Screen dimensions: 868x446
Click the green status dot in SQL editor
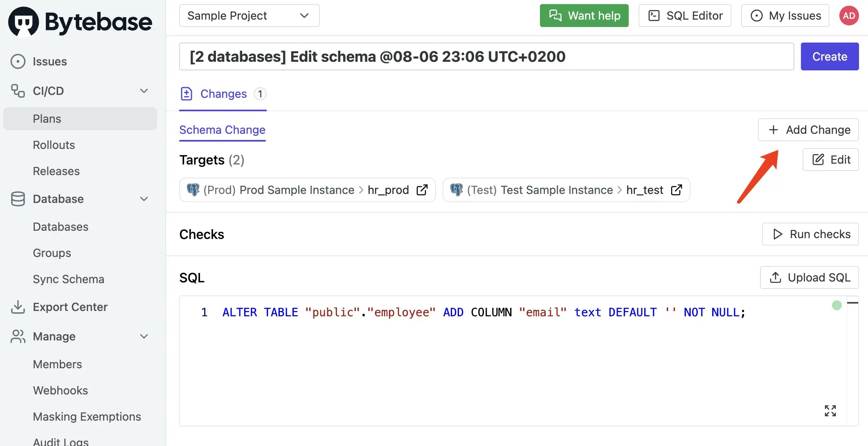click(837, 305)
